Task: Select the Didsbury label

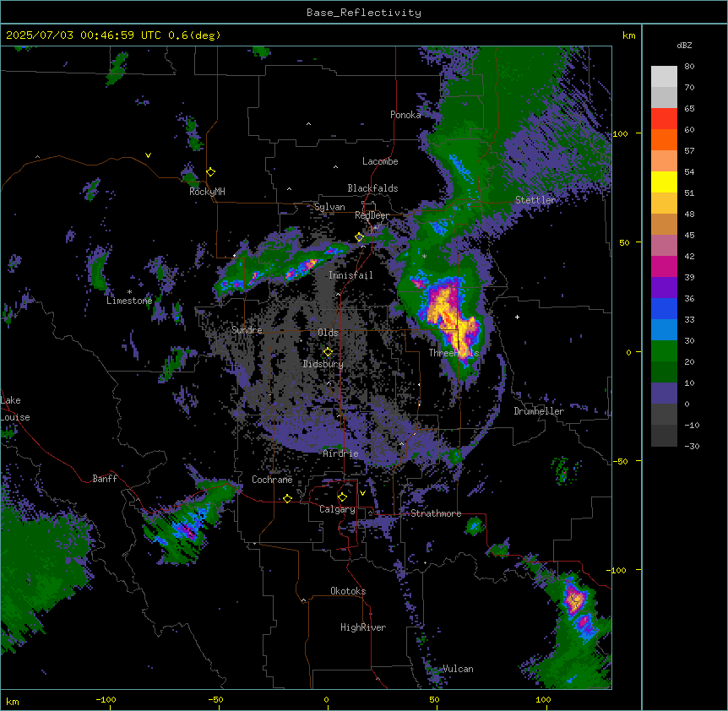Action: [x=323, y=364]
